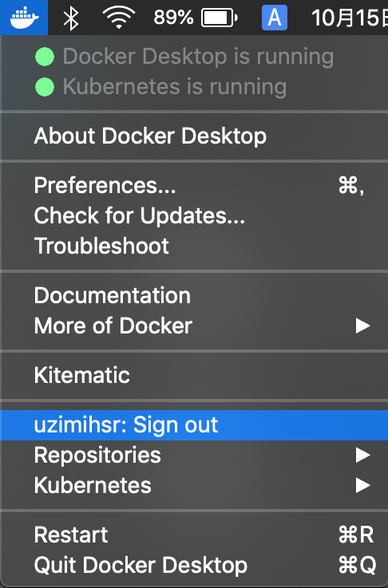Sign out of the uzimihsr account
388x588 pixels.
pyautogui.click(x=194, y=425)
